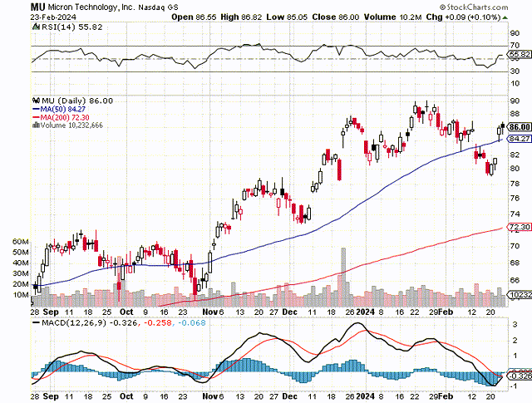This screenshot has width=532, height=403.
Task: Click the volume bars icon before Volume 10,232,666
Action: pyautogui.click(x=36, y=125)
